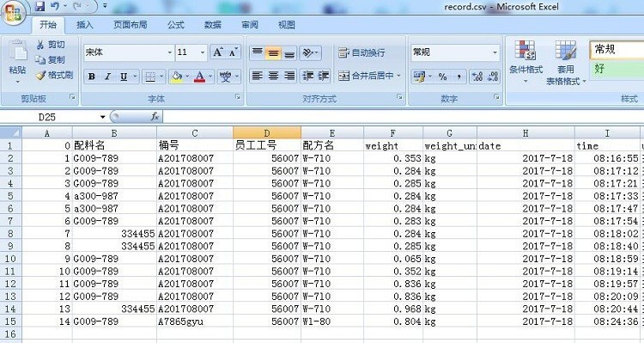Align cell text to the left

[257, 76]
